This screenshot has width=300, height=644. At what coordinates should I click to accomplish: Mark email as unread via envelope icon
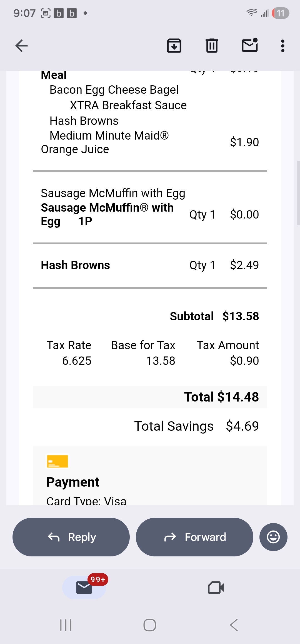coord(250,46)
